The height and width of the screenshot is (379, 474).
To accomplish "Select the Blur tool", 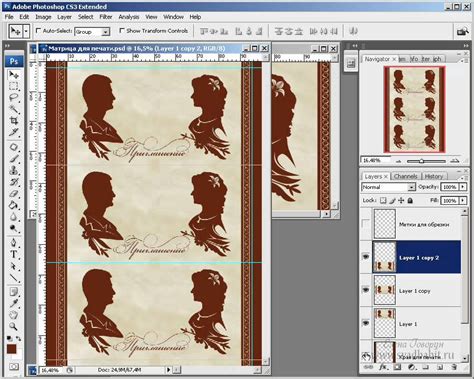I will pos(14,217).
